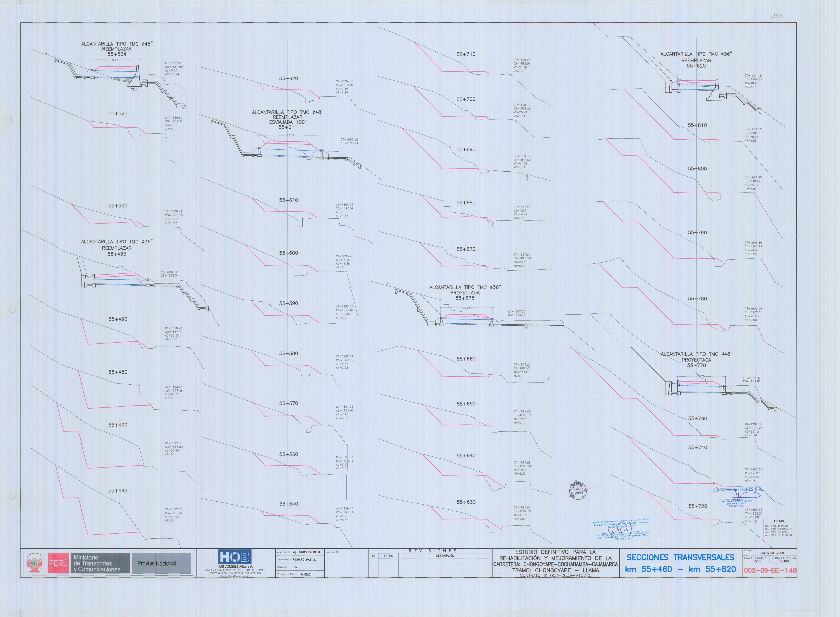This screenshot has height=617, width=840.
Task: Select section label '55+570'
Action: (289, 403)
